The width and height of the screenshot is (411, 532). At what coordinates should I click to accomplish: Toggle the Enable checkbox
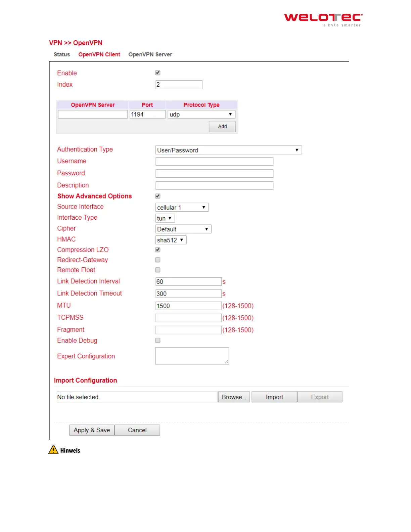coord(158,73)
